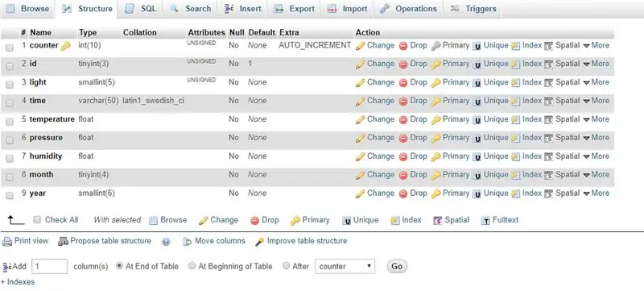
Task: Click the Index icon in With selected bar
Action: tap(395, 221)
